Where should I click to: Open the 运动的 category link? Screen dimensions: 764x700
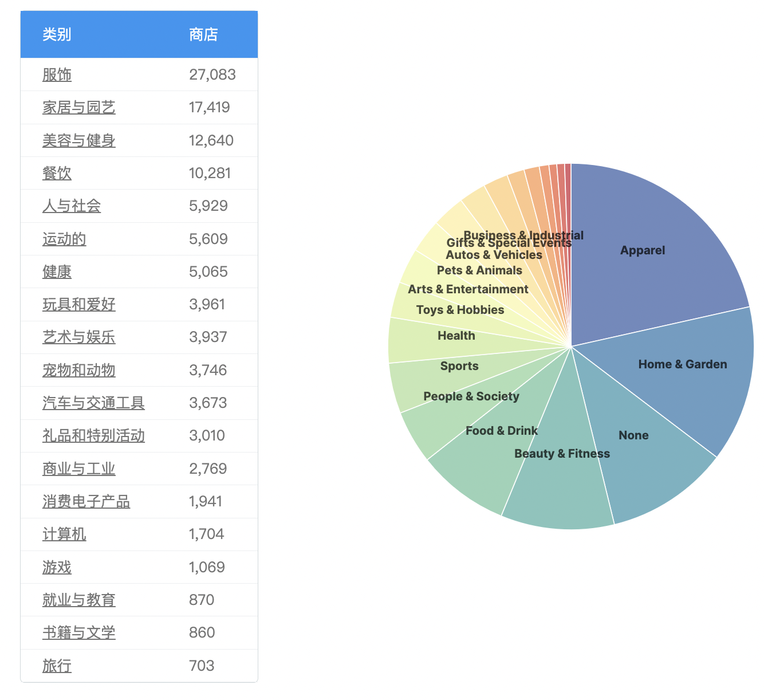[64, 239]
